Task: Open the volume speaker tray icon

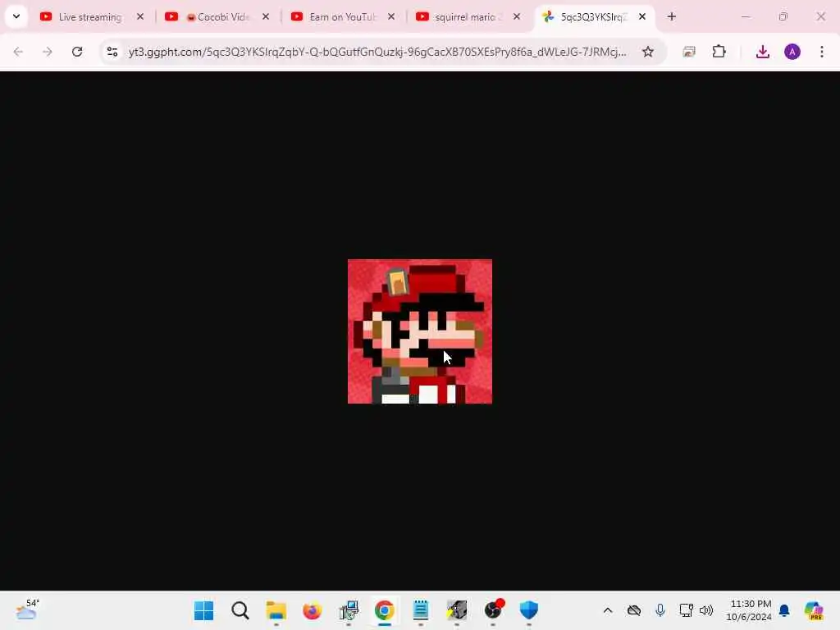Action: click(706, 610)
